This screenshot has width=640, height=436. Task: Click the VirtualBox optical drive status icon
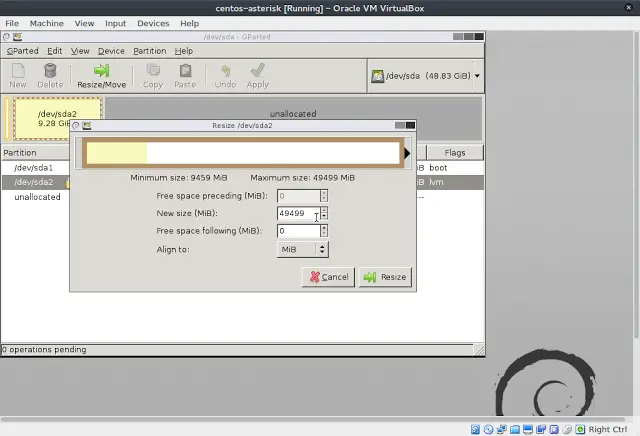tap(488, 429)
